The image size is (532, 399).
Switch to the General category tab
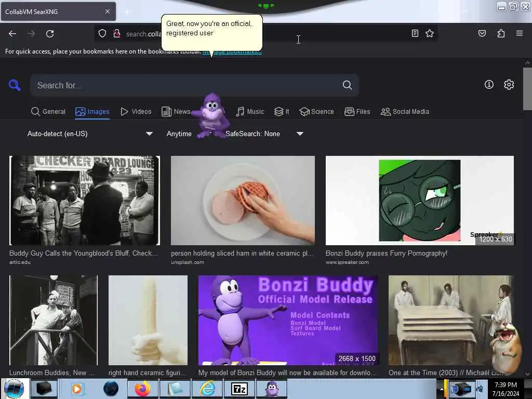48,112
